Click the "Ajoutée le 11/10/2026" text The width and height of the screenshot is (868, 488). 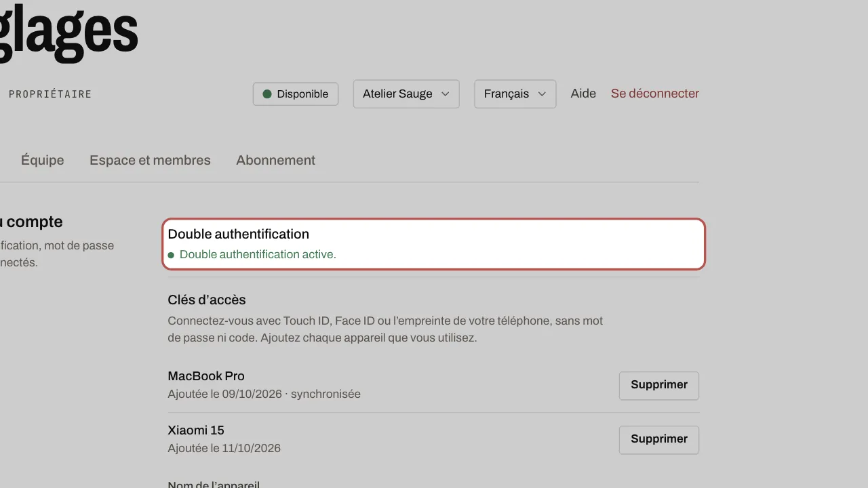tap(224, 448)
